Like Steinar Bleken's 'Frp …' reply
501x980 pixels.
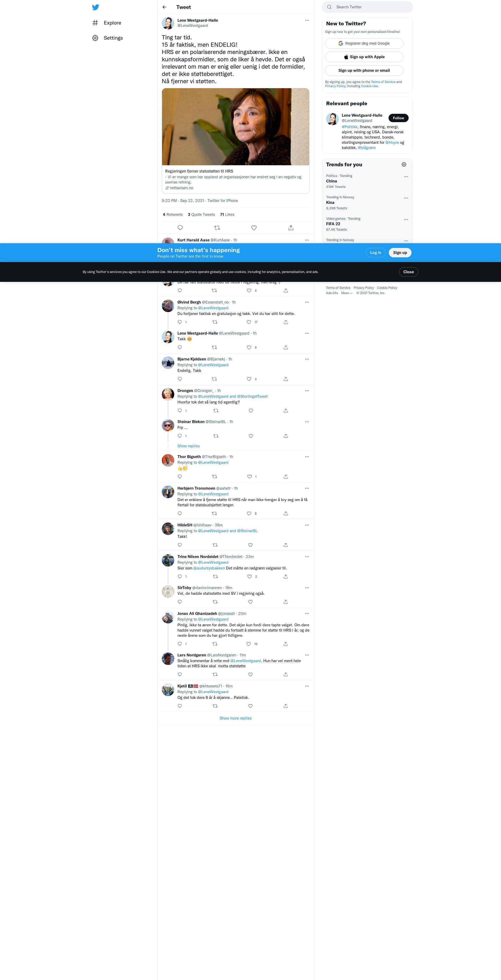point(251,436)
